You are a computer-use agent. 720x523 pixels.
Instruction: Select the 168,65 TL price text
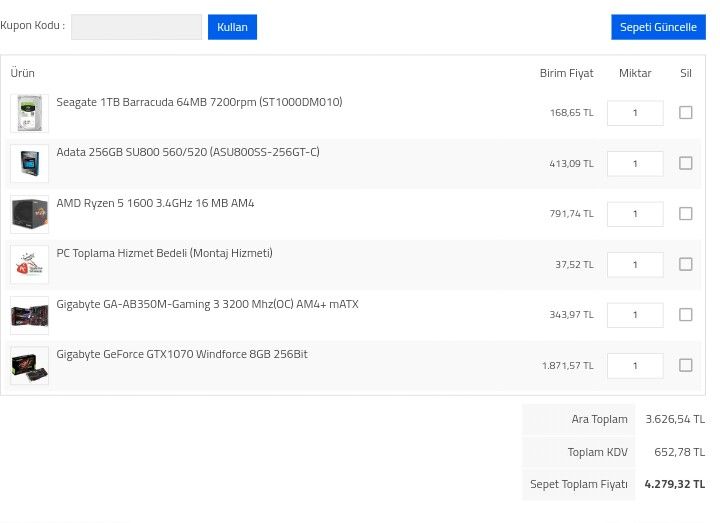pyautogui.click(x=572, y=112)
